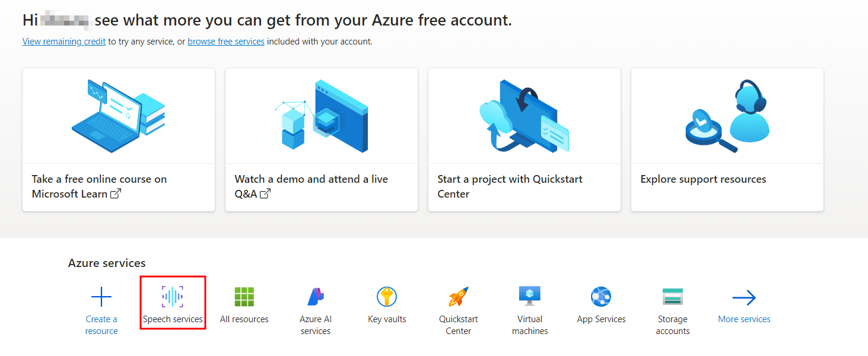Open Key vaults icon
Image resolution: width=868 pixels, height=356 pixels.
(387, 297)
